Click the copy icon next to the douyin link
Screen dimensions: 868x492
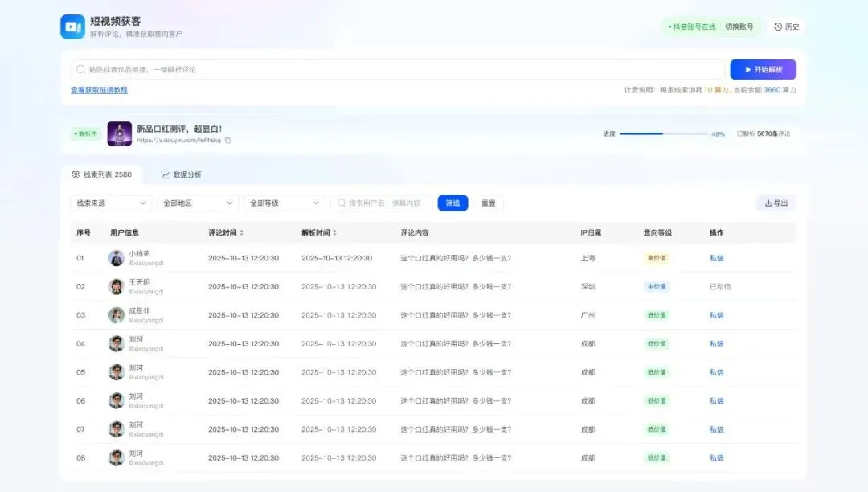tap(227, 140)
